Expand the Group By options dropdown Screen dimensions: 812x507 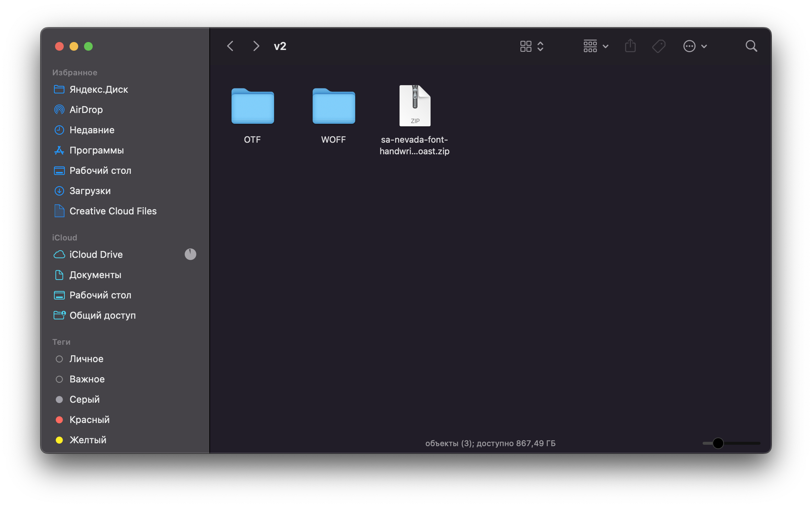pos(596,46)
